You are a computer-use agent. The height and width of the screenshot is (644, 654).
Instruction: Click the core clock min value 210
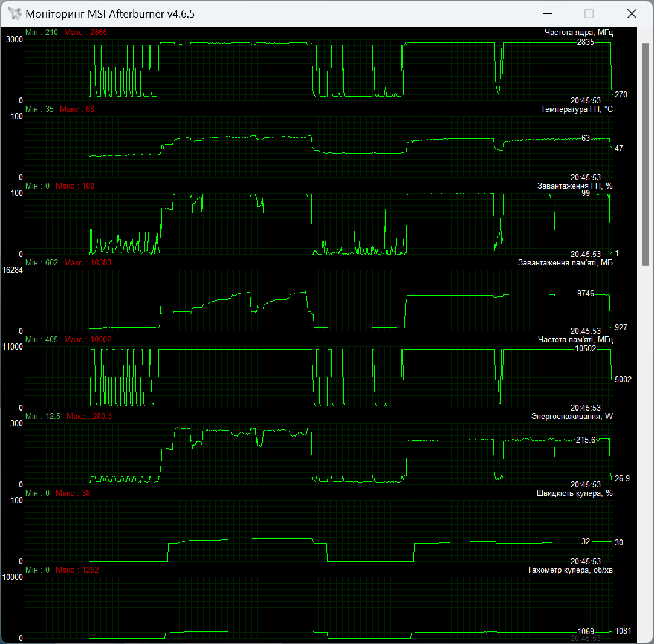click(51, 33)
